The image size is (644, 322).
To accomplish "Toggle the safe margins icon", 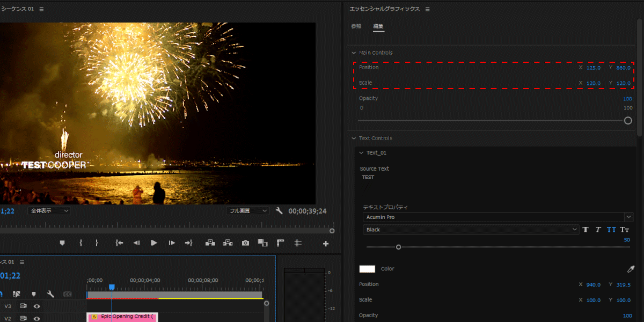I will pyautogui.click(x=280, y=243).
